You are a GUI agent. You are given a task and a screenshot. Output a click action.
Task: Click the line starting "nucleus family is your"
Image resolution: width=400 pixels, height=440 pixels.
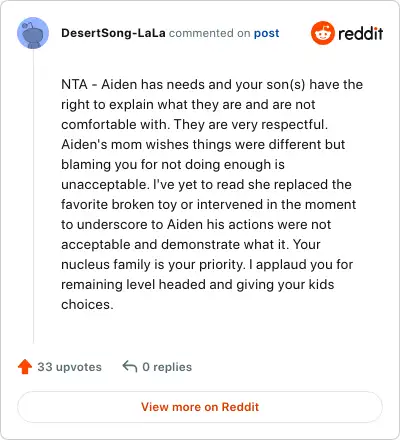(x=207, y=264)
